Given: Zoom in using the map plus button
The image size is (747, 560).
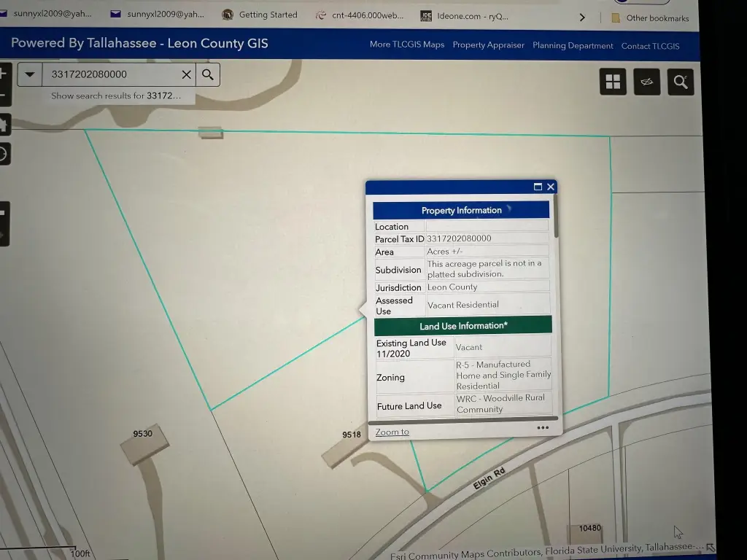Looking at the screenshot, I should click(x=3, y=73).
